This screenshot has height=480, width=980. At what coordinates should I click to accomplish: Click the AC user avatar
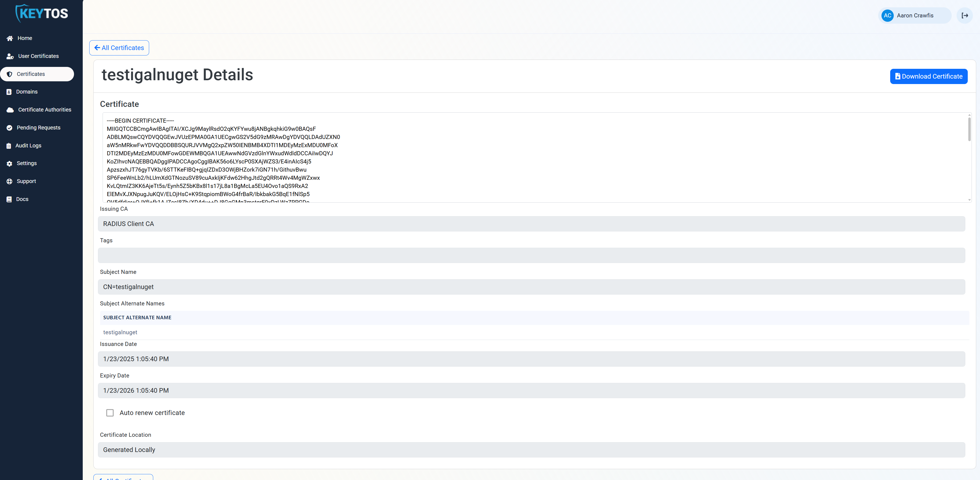point(887,16)
